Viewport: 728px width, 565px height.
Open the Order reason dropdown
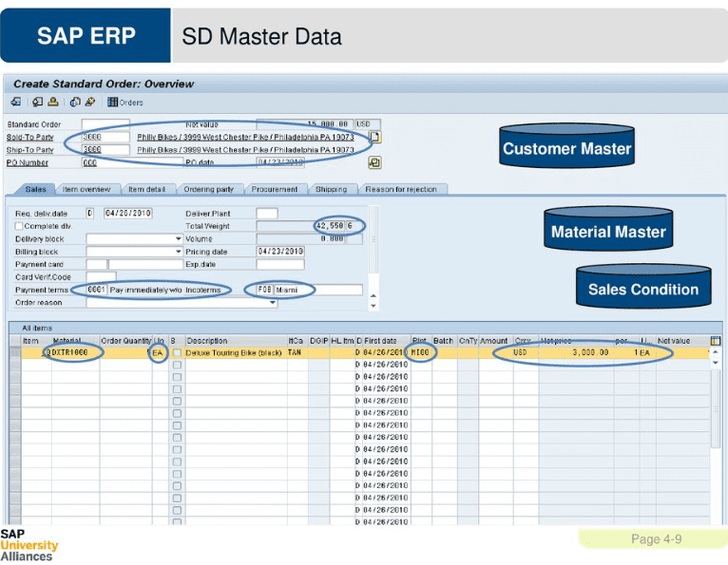(x=273, y=303)
